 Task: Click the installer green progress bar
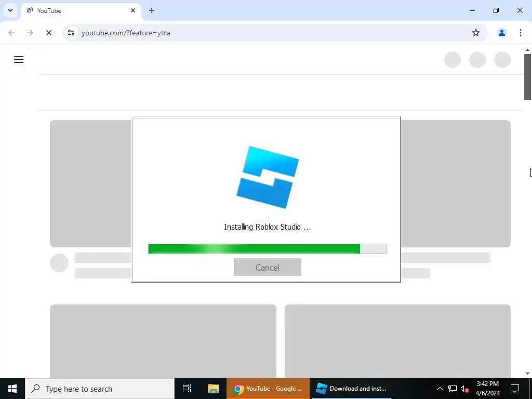coord(268,249)
